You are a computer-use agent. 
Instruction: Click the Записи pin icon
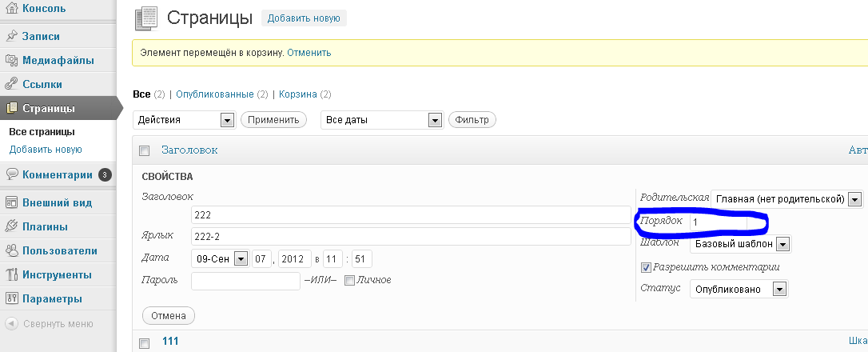tap(11, 36)
